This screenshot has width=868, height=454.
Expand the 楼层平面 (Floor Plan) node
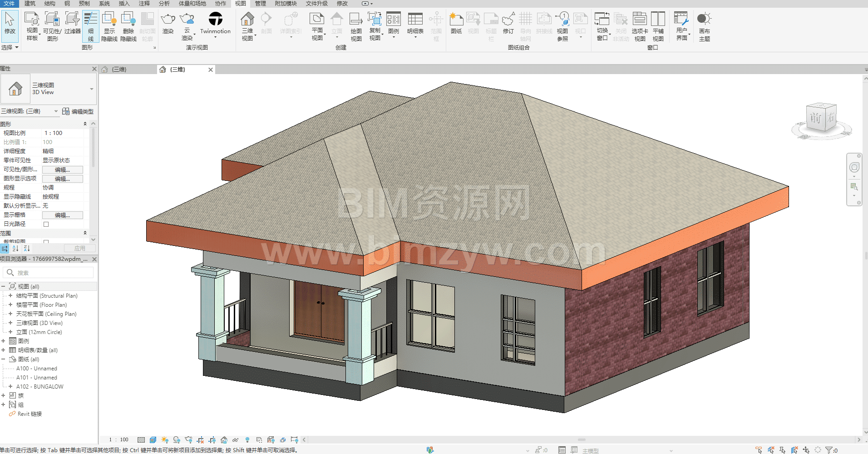click(10, 305)
